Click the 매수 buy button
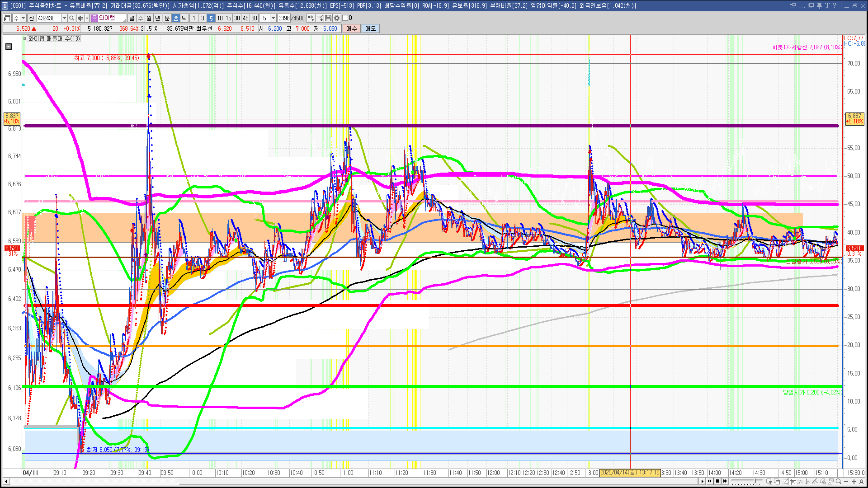 [352, 28]
